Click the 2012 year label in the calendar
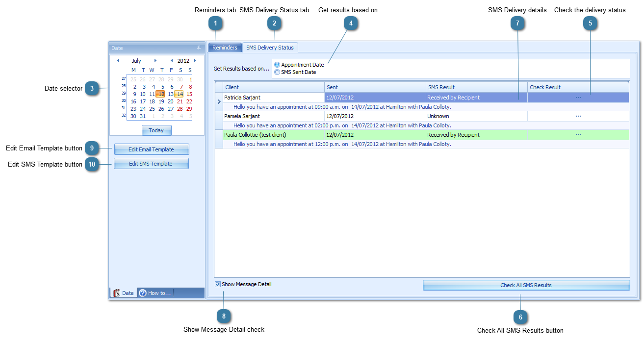The image size is (644, 342). [x=183, y=61]
